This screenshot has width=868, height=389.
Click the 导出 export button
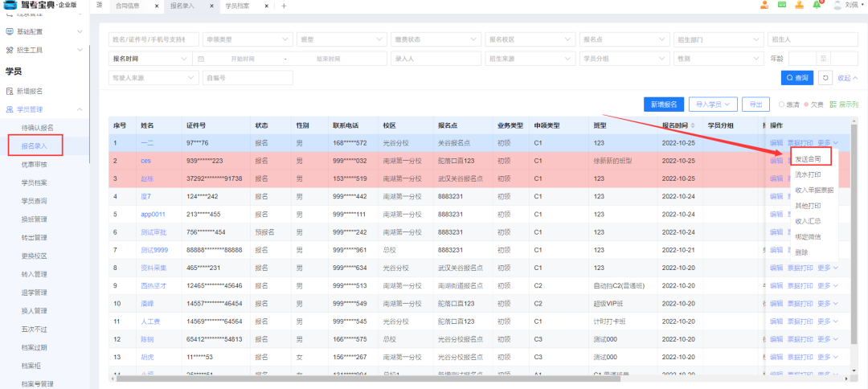[755, 104]
